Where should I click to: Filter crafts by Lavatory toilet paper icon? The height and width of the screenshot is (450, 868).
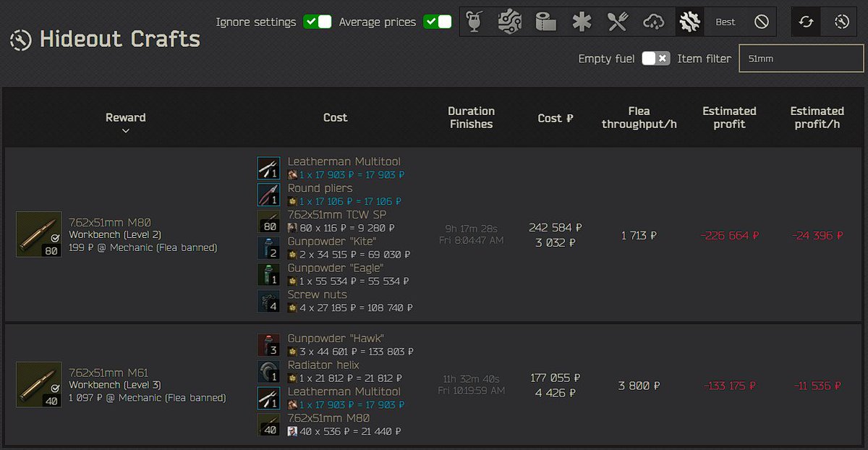(x=545, y=22)
